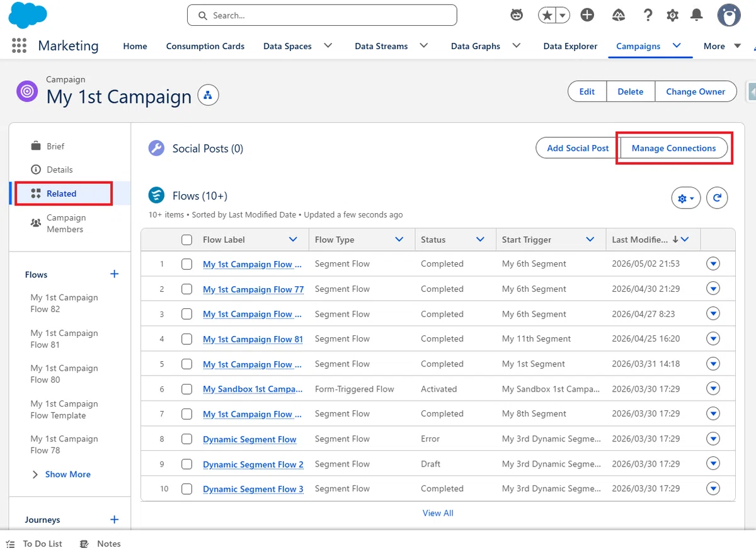Click the Change Owner button
The image size is (756, 551).
point(696,91)
